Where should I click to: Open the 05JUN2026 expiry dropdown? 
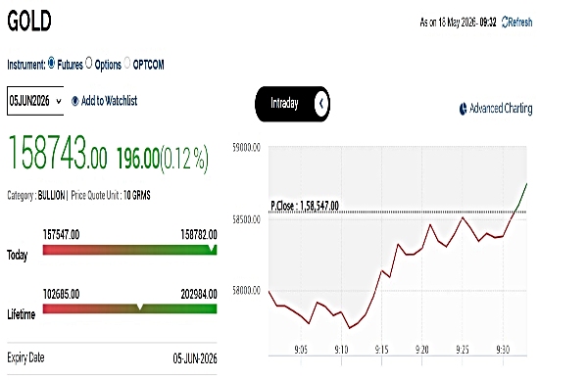[x=35, y=101]
